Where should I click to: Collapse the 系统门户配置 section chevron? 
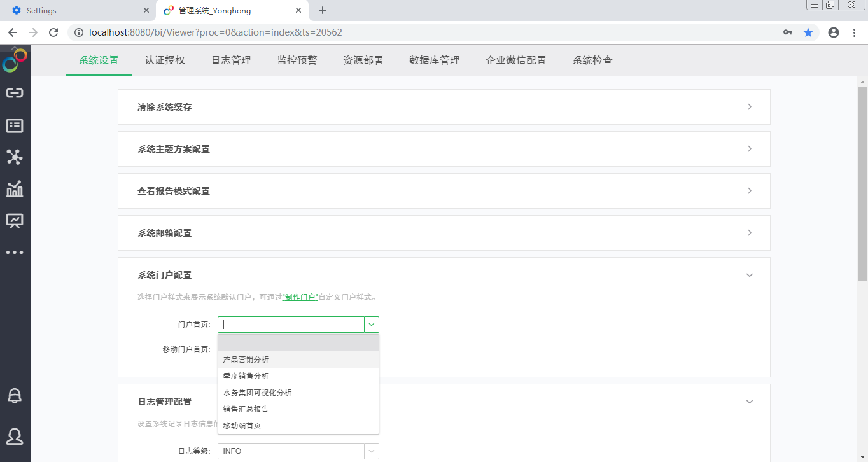(x=749, y=275)
